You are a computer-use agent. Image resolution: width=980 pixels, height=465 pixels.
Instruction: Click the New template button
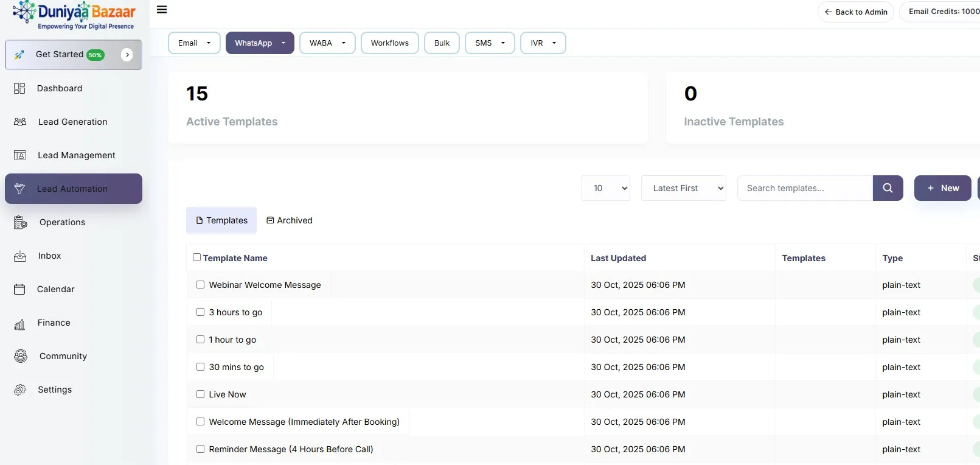pyautogui.click(x=942, y=188)
